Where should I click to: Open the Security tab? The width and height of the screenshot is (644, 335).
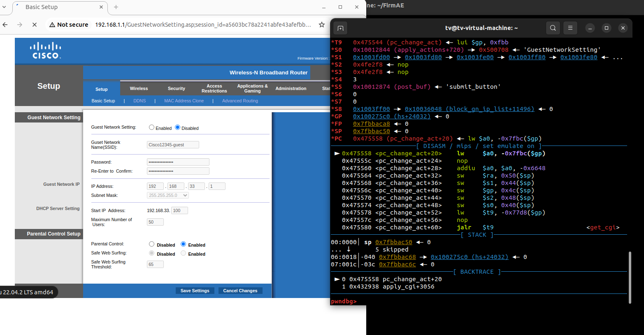177,88
